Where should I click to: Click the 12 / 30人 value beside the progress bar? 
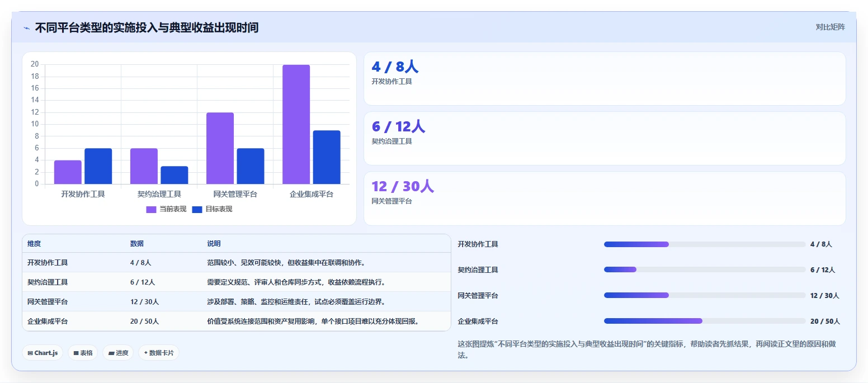pyautogui.click(x=825, y=296)
